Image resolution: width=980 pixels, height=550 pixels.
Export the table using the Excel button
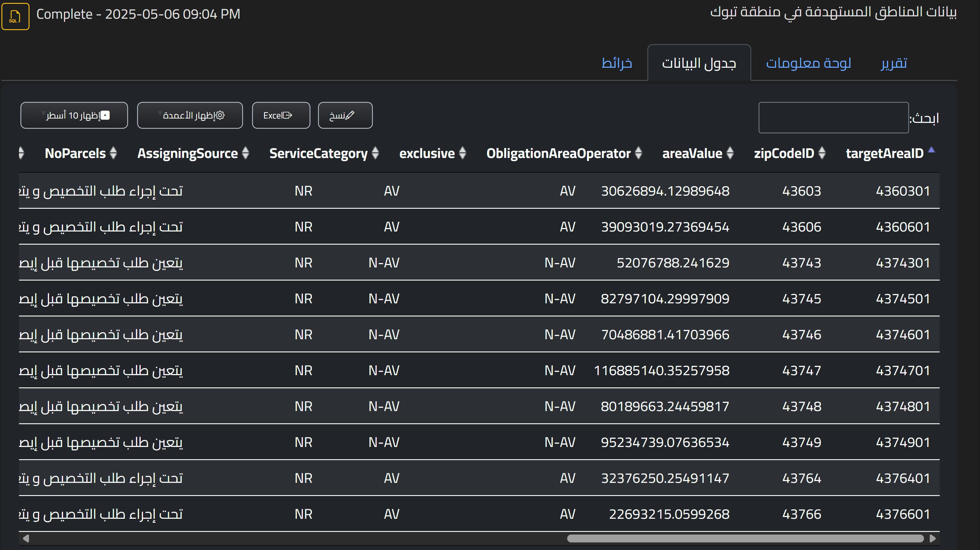point(281,115)
